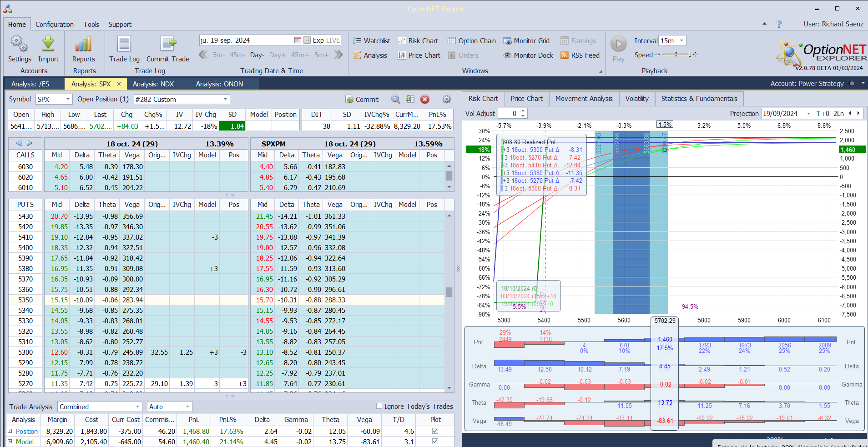868x447 pixels.
Task: Step trading time back with double-left arrows
Action: click(x=203, y=55)
